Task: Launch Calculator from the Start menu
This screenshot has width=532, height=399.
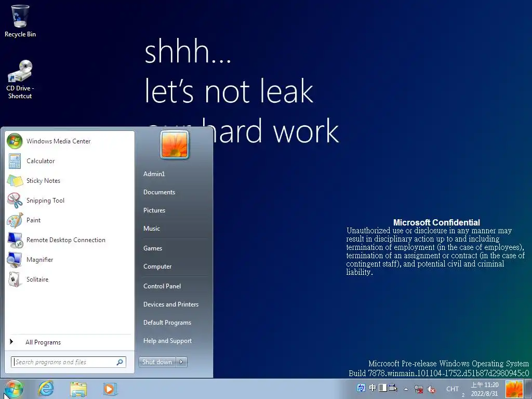Action: pos(70,161)
